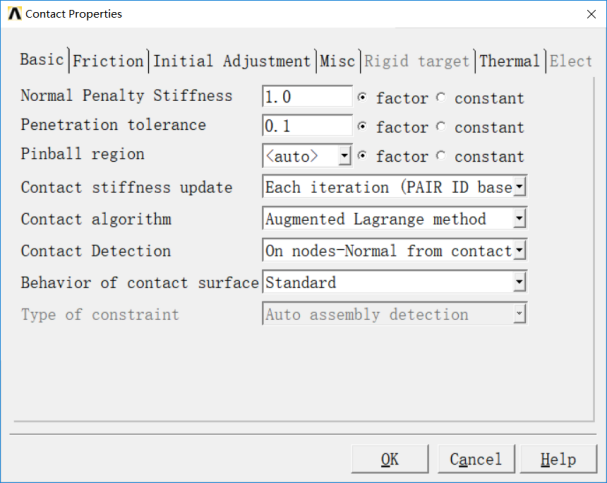Expand the Contact algorithm dropdown
607x483 pixels.
click(519, 219)
